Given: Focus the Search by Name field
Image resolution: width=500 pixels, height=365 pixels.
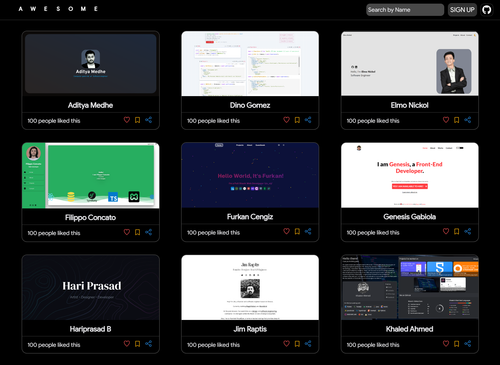Looking at the screenshot, I should point(405,10).
